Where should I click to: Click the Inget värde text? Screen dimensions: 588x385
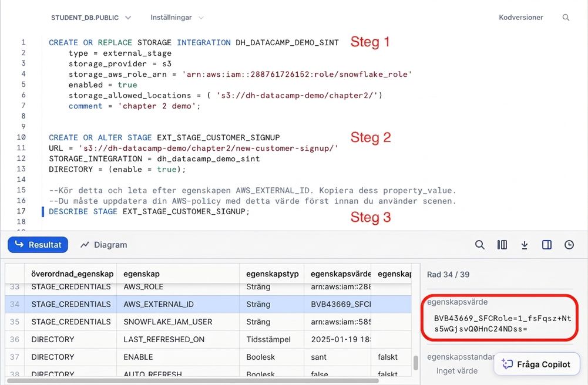coord(457,371)
